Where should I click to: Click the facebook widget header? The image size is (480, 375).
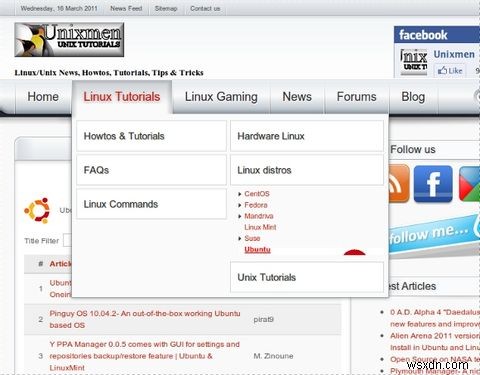coord(437,35)
